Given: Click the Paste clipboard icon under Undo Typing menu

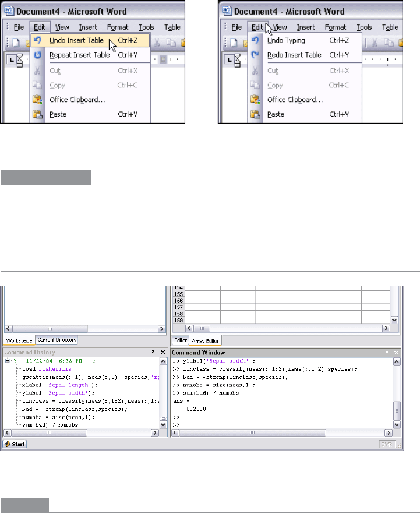Looking at the screenshot, I should 255,114.
